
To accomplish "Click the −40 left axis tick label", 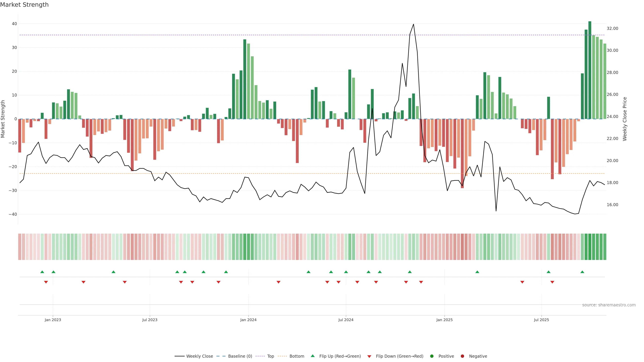I will point(13,214).
